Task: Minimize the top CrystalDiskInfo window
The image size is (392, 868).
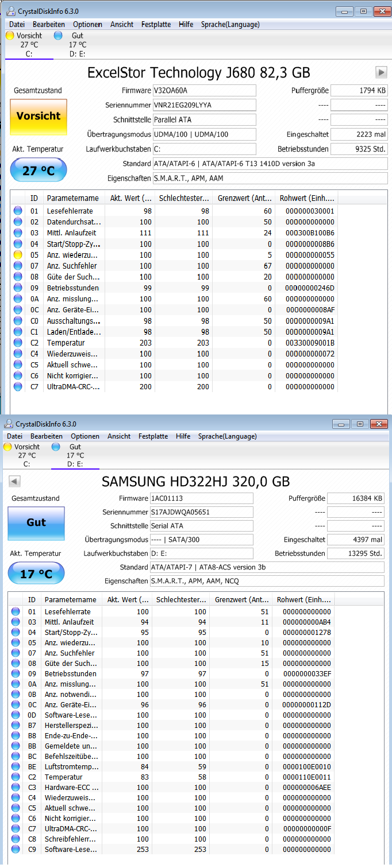Action: [x=344, y=11]
